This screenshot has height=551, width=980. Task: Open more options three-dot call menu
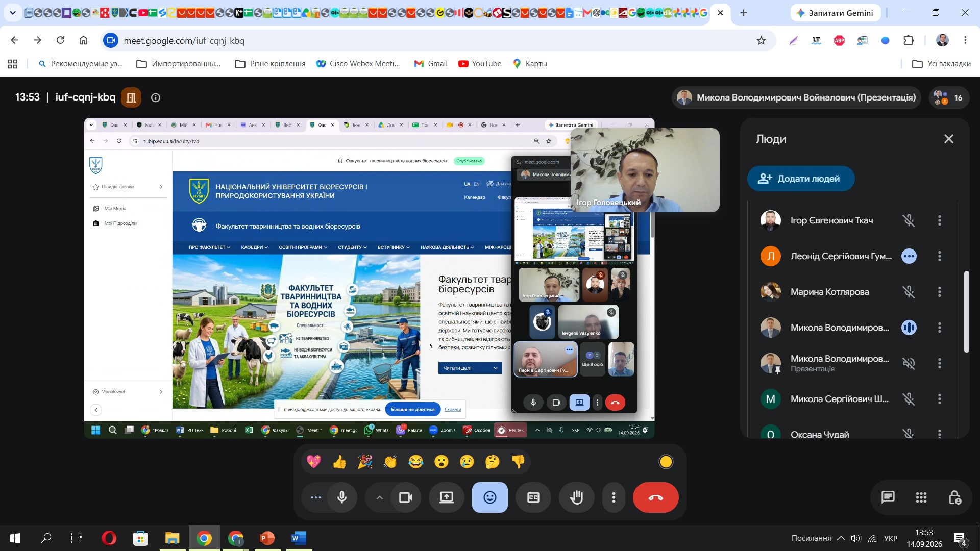[x=614, y=497]
